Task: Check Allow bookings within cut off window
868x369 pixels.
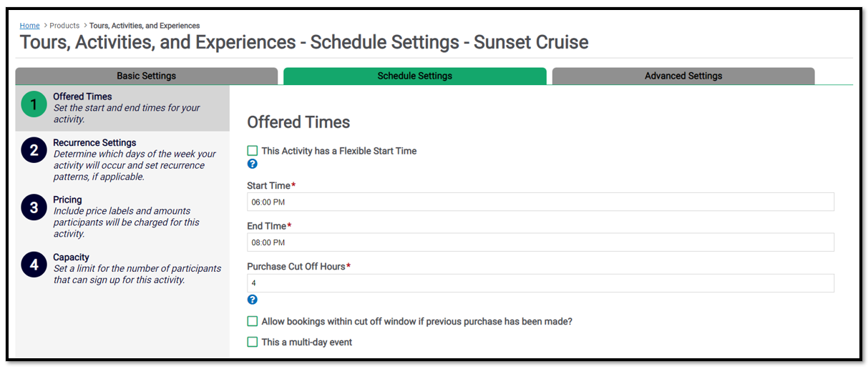Action: click(x=252, y=322)
